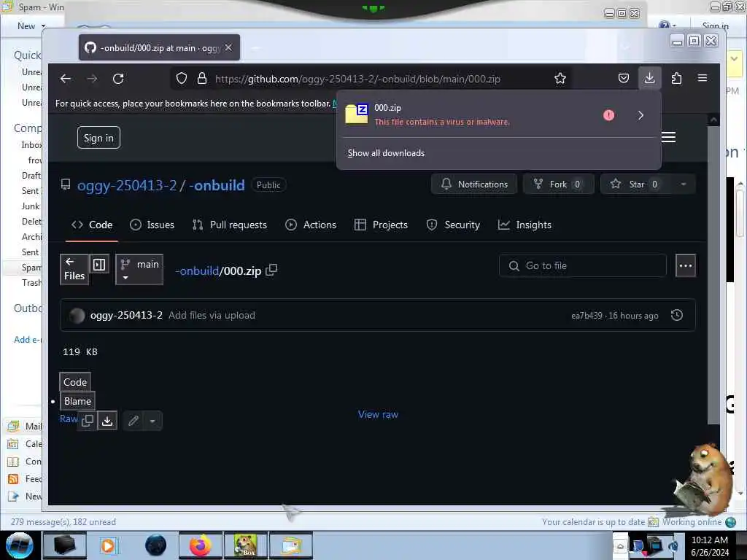Expand the edit options dropdown caret

[x=152, y=421]
